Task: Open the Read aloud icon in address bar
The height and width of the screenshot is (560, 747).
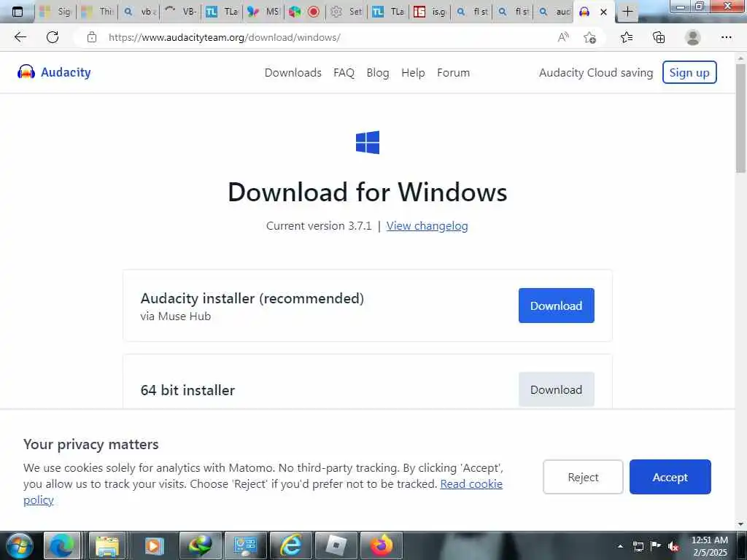Action: coord(563,37)
